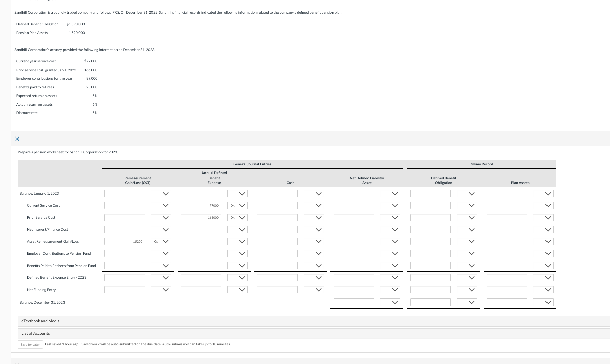Viewport: 610px width, 364px height.
Task: Open Defined Benefit Expense Entry expense dropdown
Action: click(237, 278)
